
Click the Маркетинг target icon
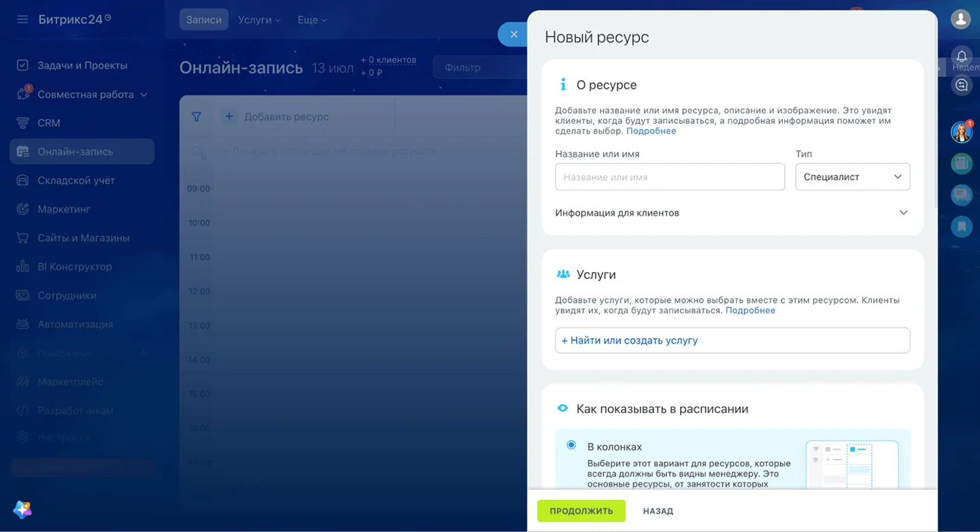click(x=22, y=209)
